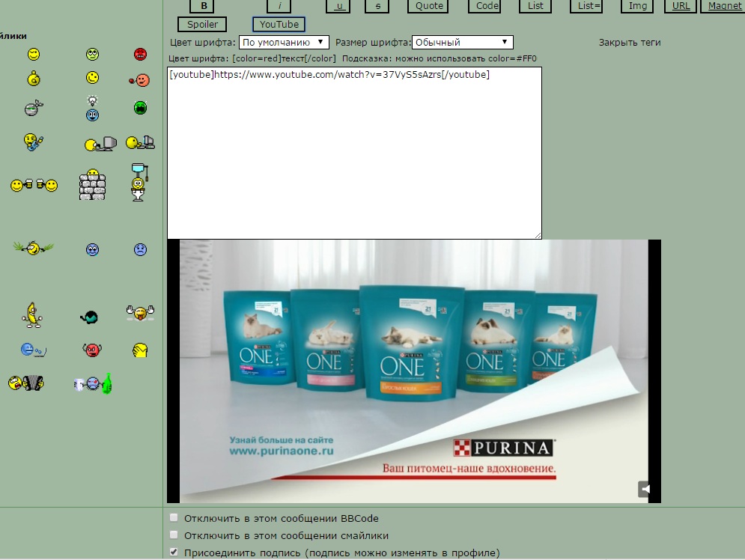Insert the tongue-out smiley with raised hands
The height and width of the screenshot is (560, 745).
click(x=140, y=312)
